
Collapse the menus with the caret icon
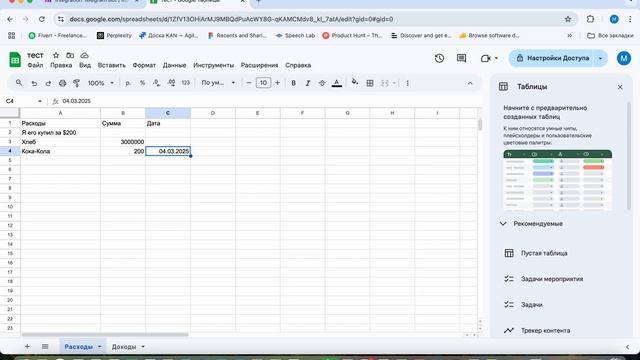[x=470, y=83]
